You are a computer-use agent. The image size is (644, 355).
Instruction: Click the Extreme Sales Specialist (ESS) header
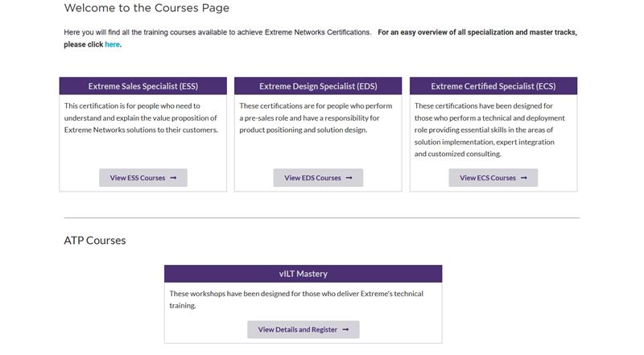tap(143, 86)
